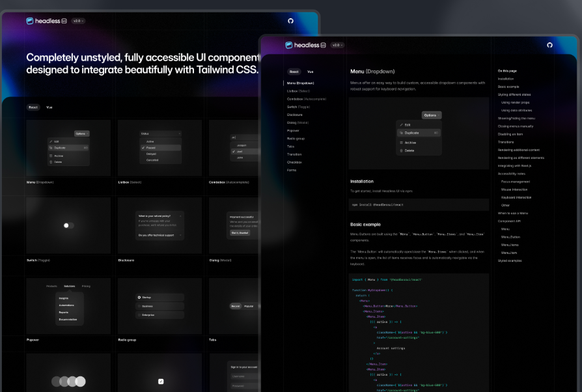Jump to Closing menus manually link
582x392 pixels.
coord(516,126)
